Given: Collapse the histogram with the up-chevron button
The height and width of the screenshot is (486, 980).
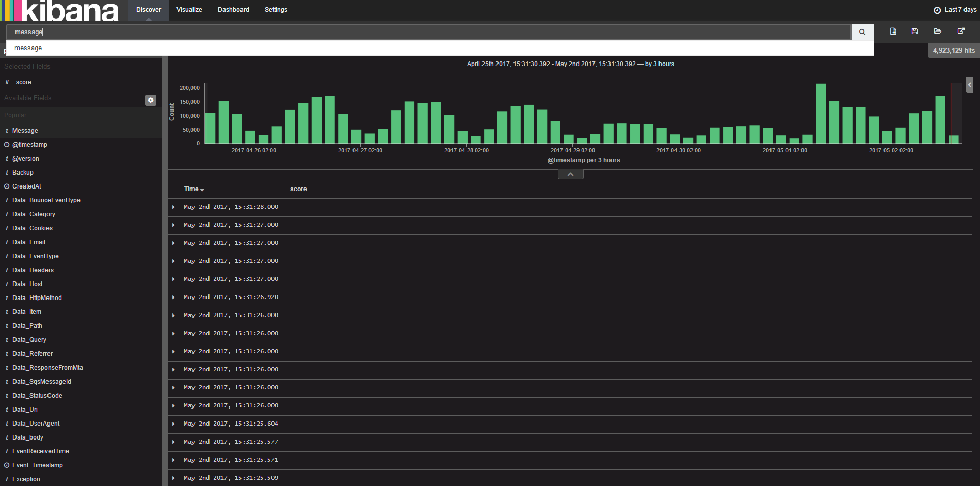Looking at the screenshot, I should pyautogui.click(x=570, y=175).
